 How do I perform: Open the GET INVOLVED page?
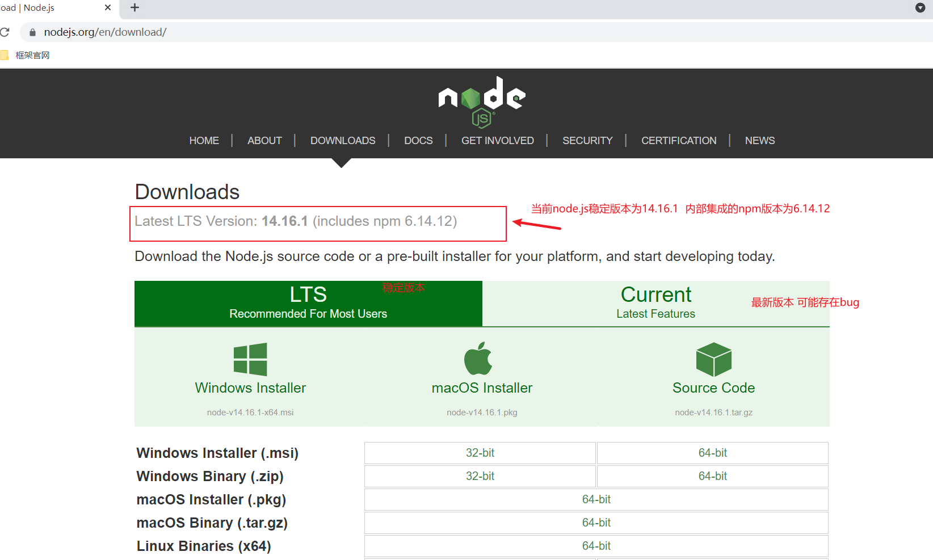tap(498, 140)
